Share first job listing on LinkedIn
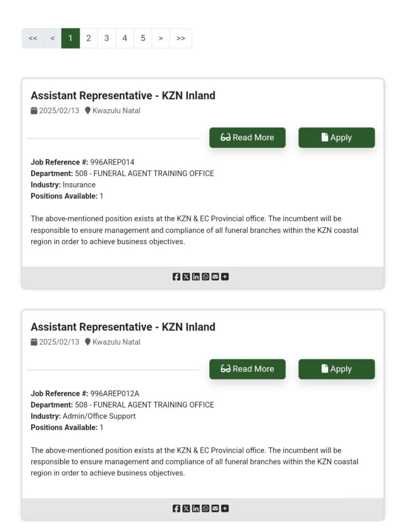The image size is (406, 532). point(196,277)
